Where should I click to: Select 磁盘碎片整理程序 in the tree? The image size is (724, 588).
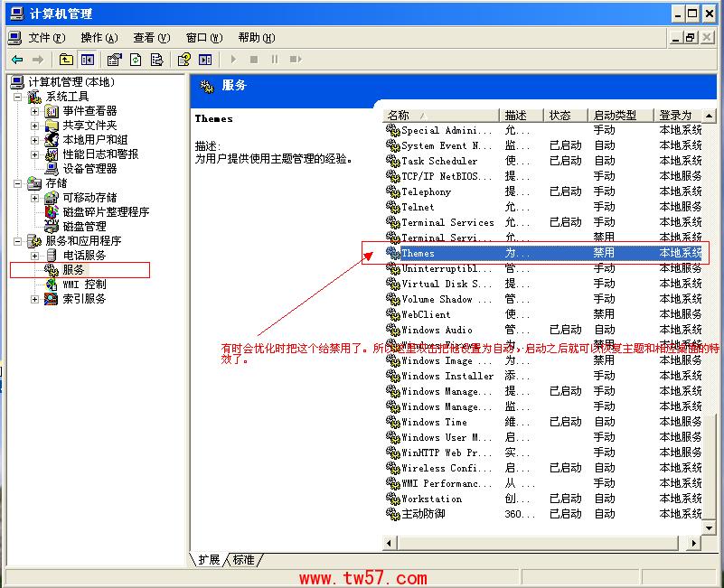[x=106, y=212]
